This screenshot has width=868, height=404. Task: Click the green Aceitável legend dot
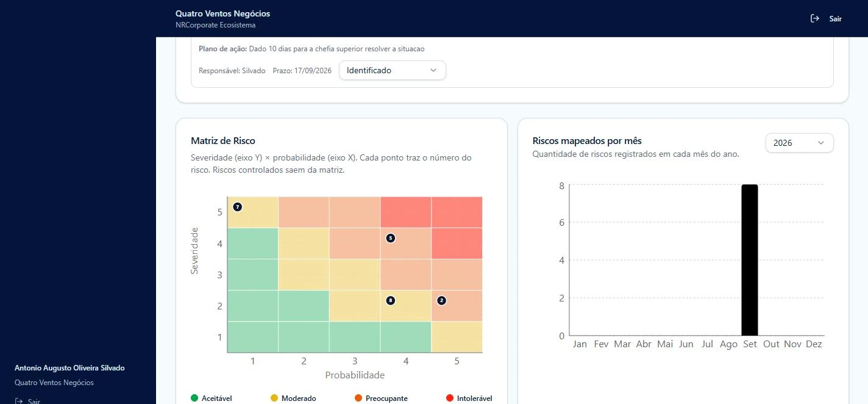(194, 398)
